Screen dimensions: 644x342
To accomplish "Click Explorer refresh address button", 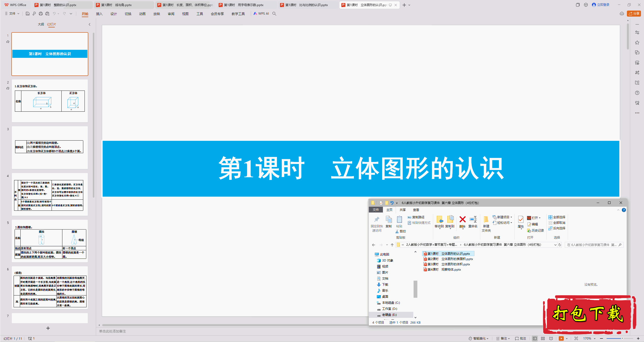I will (x=560, y=245).
